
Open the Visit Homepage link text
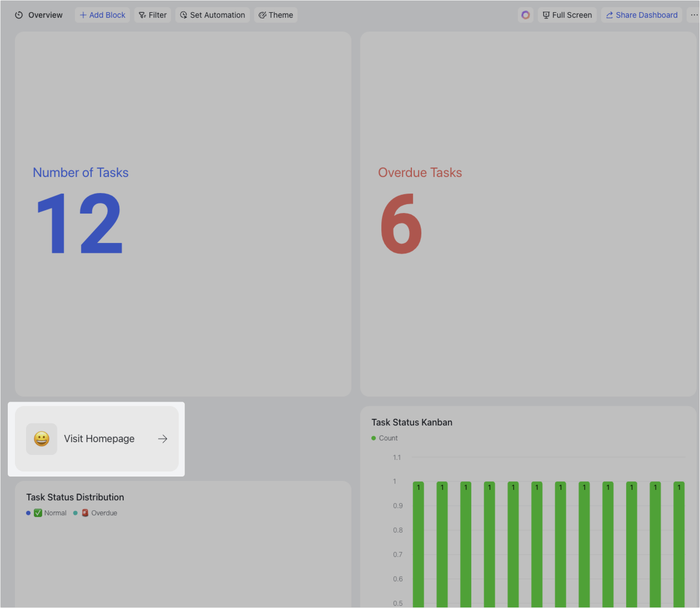click(99, 439)
